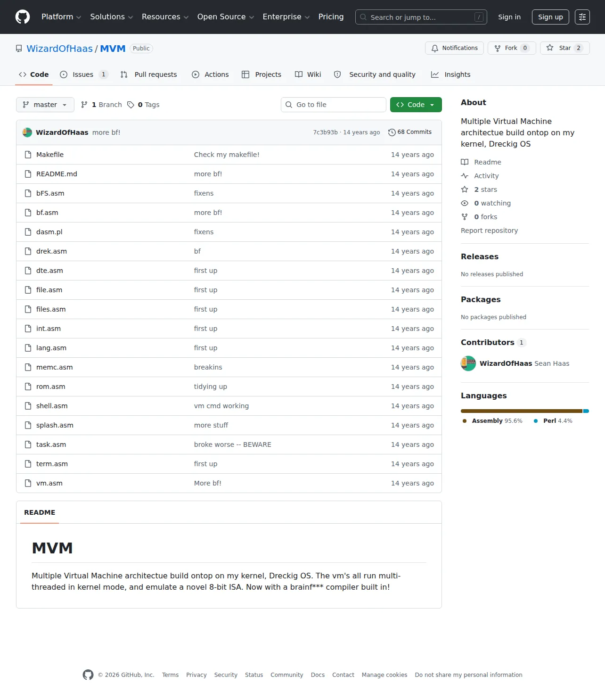Click the Fork repository icon

[498, 48]
